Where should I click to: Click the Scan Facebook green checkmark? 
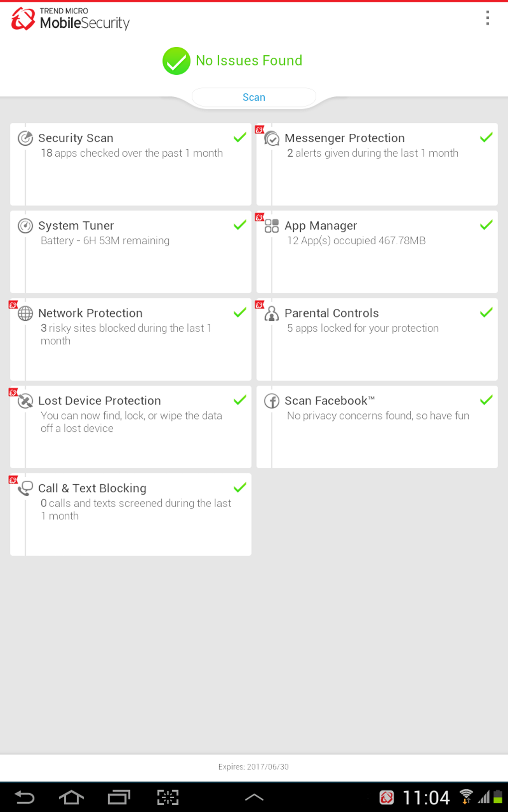(x=486, y=400)
